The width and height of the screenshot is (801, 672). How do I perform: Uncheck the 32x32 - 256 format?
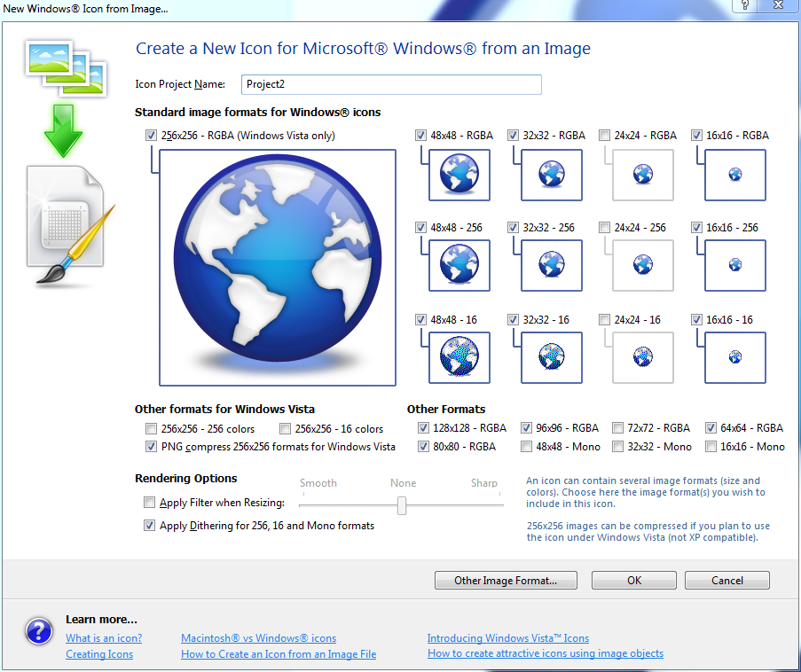click(513, 227)
